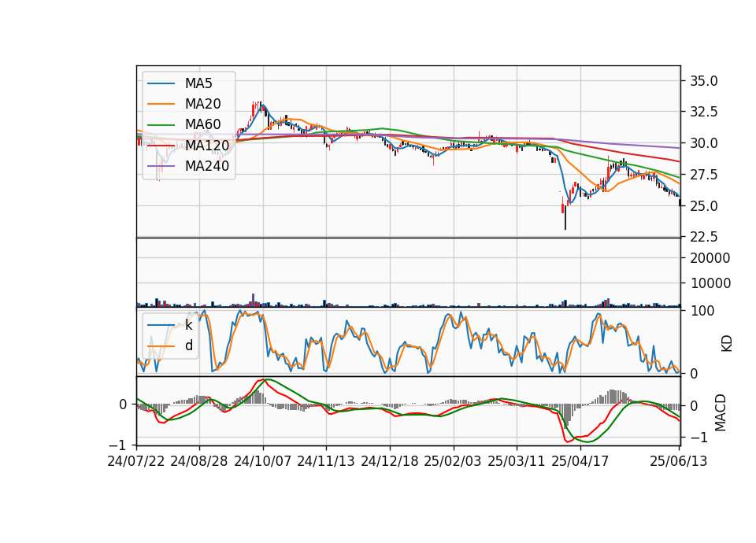Click the 24/08/28 date label
The width and height of the screenshot is (756, 543).
[199, 461]
